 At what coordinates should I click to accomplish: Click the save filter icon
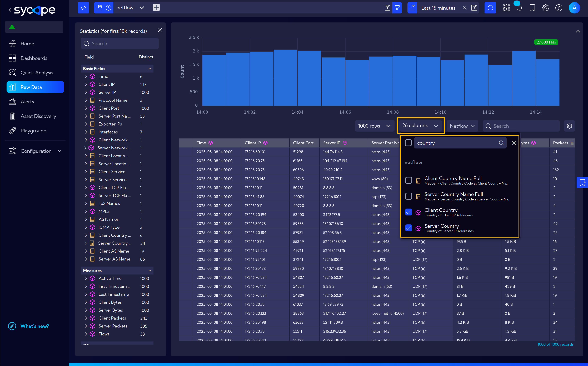tap(387, 8)
